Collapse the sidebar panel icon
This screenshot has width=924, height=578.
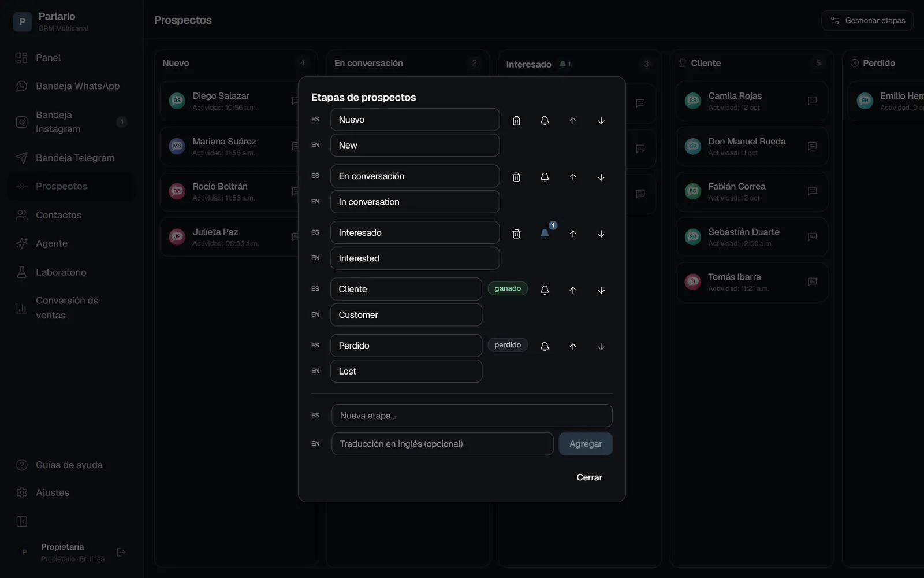[x=22, y=522]
